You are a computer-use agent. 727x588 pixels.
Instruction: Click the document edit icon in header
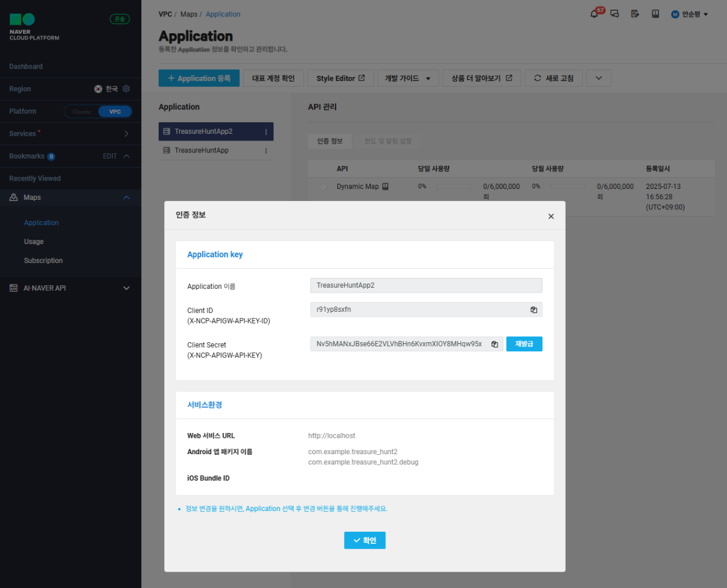click(635, 14)
